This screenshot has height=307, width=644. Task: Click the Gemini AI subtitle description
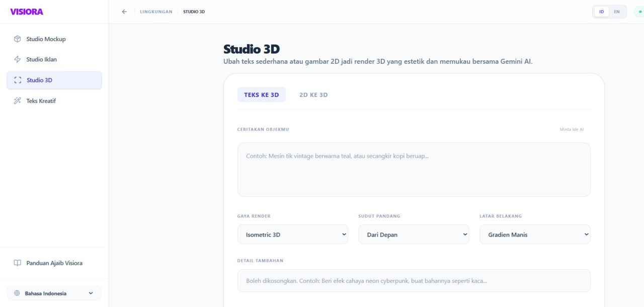tap(378, 61)
